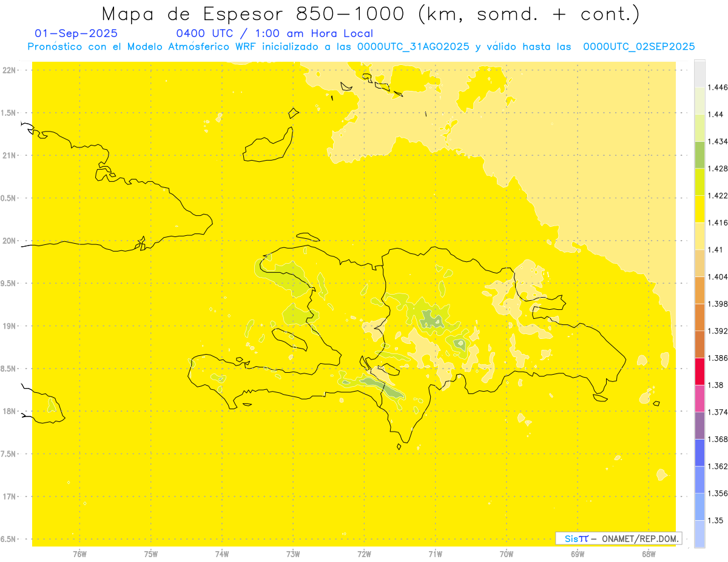Screen dimensions: 728x562
Task: Click the "69W" longitude label
Action: 578,554
